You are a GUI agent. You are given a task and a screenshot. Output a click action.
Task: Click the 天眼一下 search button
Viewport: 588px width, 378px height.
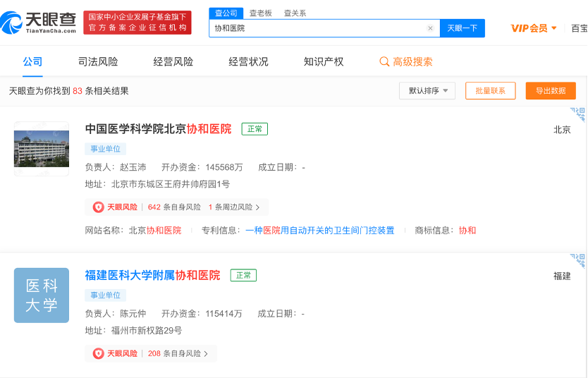pyautogui.click(x=463, y=28)
